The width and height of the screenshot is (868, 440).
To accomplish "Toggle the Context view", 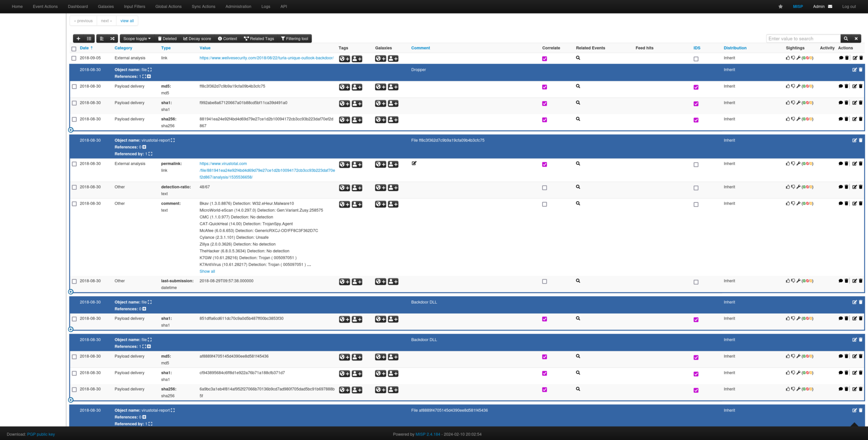I will tap(227, 39).
